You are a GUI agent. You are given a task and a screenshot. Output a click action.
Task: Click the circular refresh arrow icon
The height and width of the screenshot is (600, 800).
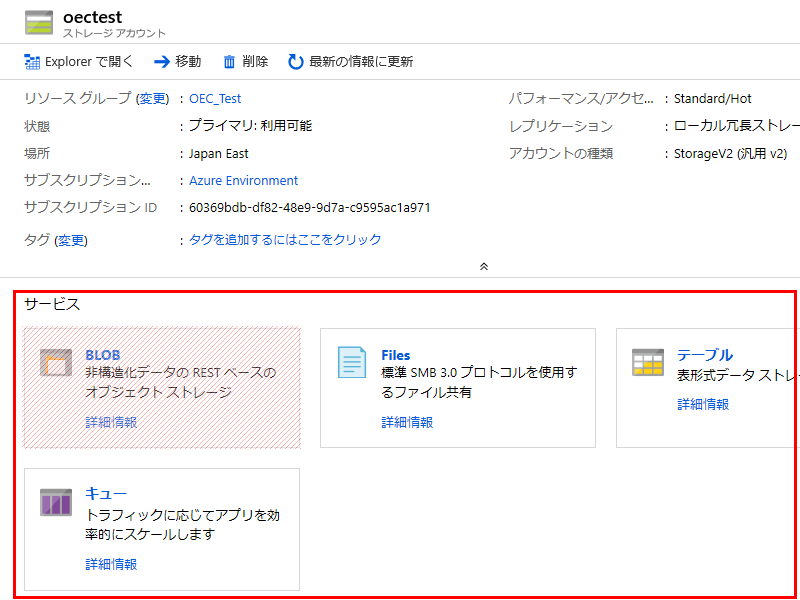click(x=295, y=62)
